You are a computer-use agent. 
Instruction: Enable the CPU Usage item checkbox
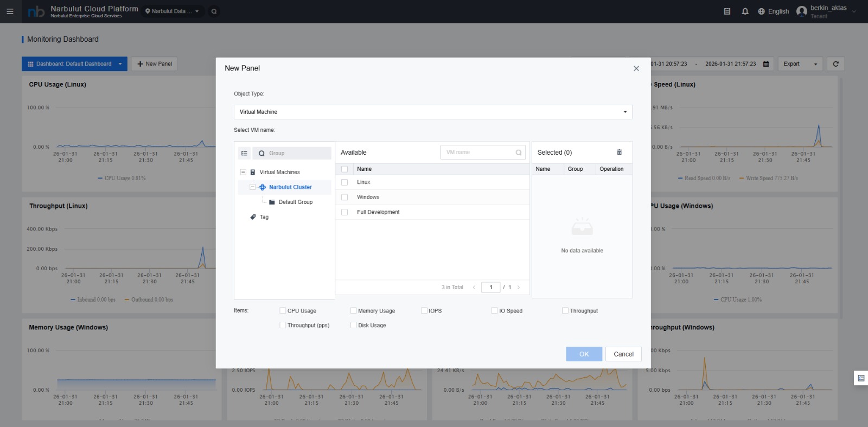coord(283,311)
